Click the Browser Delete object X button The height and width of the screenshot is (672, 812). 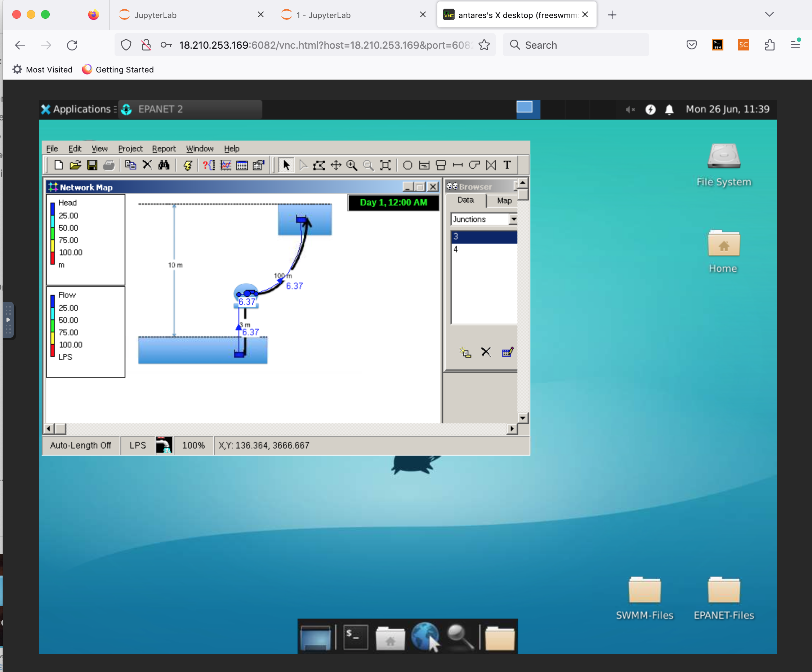[486, 352]
